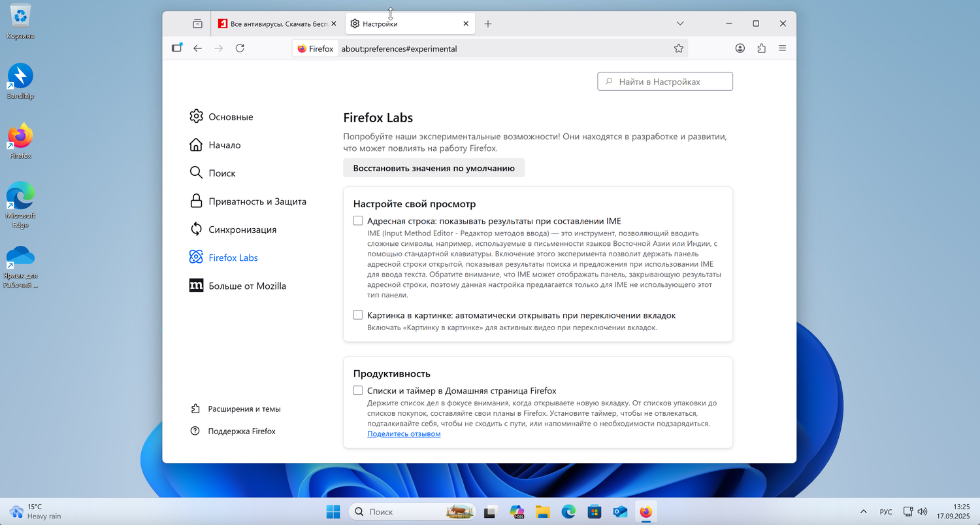Open File Explorer from the taskbar
This screenshot has height=525, width=980.
pyautogui.click(x=542, y=512)
